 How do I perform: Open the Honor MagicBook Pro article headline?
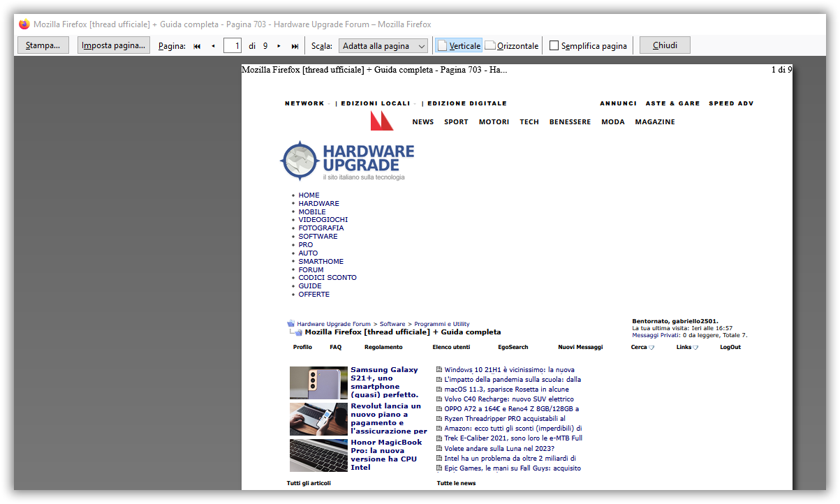point(386,455)
